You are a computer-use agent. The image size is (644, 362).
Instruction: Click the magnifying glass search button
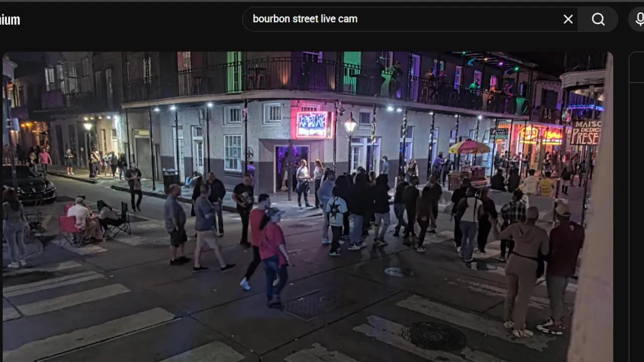(x=598, y=19)
